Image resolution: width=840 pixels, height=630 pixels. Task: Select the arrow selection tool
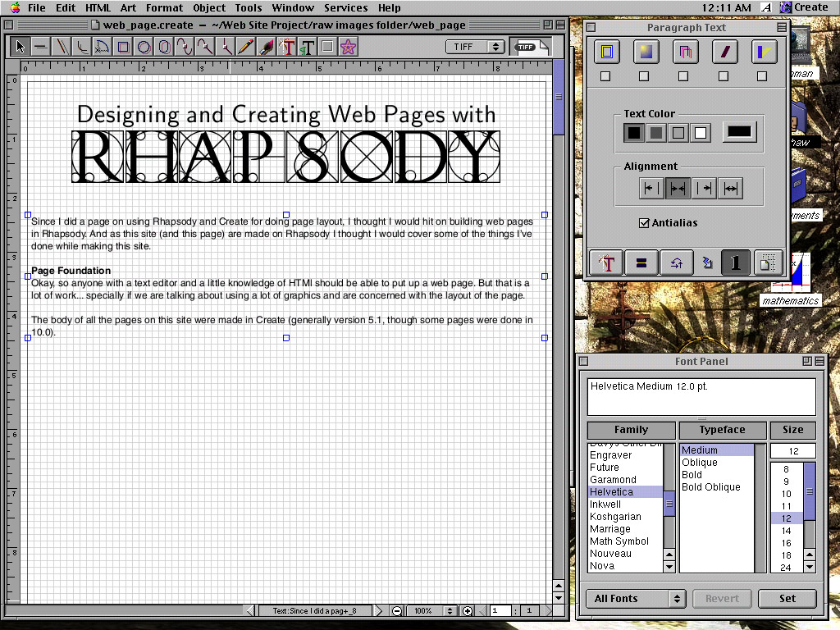pyautogui.click(x=20, y=47)
